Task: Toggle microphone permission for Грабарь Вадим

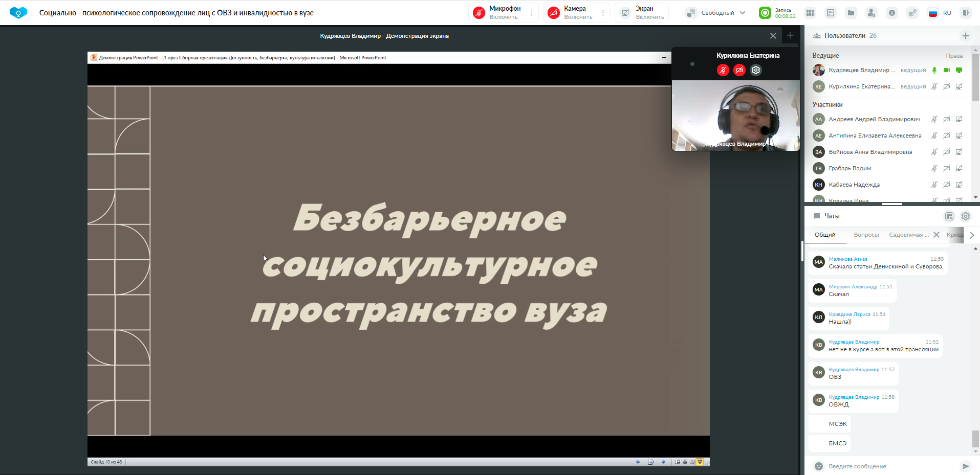Action: click(x=934, y=168)
